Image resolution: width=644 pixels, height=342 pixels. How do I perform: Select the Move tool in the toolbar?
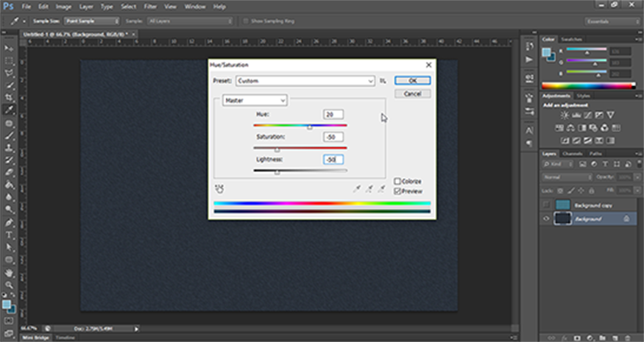pyautogui.click(x=10, y=48)
